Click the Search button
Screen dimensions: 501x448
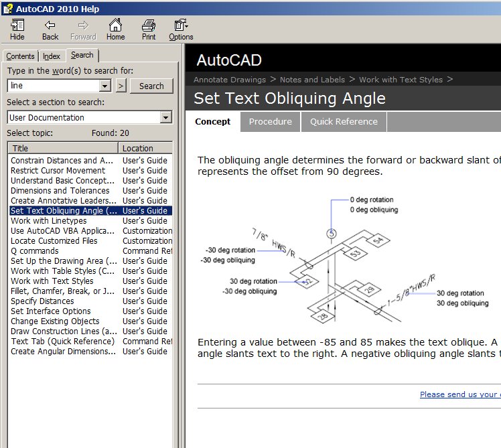click(x=151, y=86)
